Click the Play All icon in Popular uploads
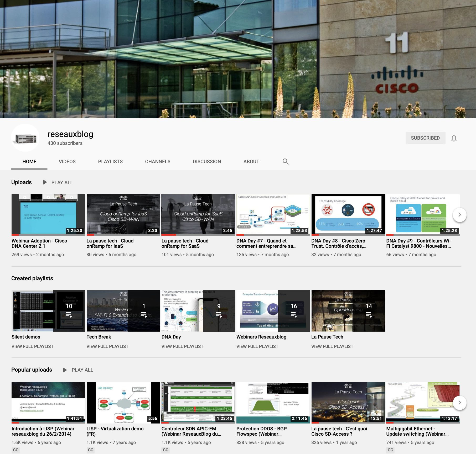476x454 pixels. (x=65, y=370)
